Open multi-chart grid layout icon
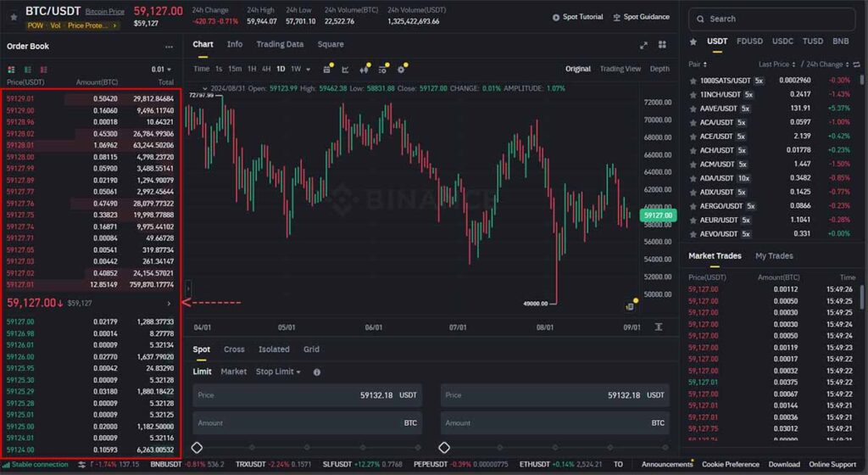 pyautogui.click(x=662, y=45)
